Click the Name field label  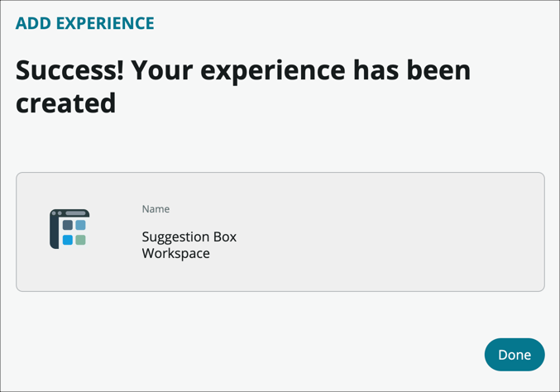click(x=156, y=209)
